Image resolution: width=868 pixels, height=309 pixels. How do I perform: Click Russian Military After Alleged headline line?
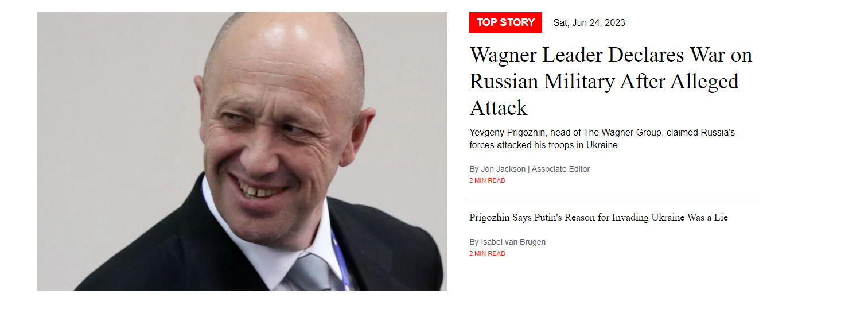tap(604, 81)
